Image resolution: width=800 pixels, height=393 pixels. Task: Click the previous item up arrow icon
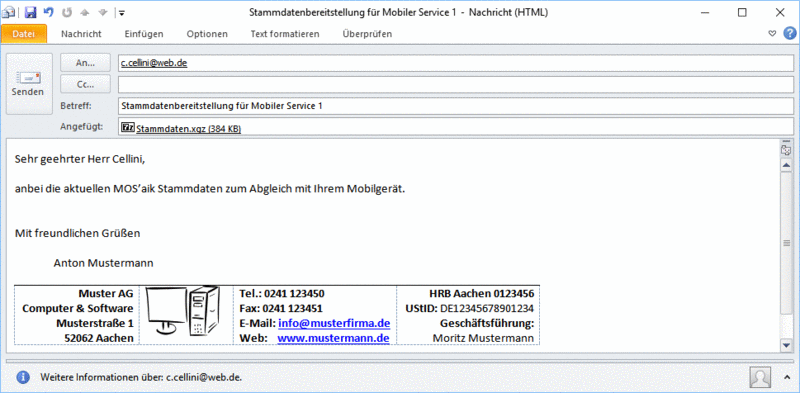click(x=85, y=12)
